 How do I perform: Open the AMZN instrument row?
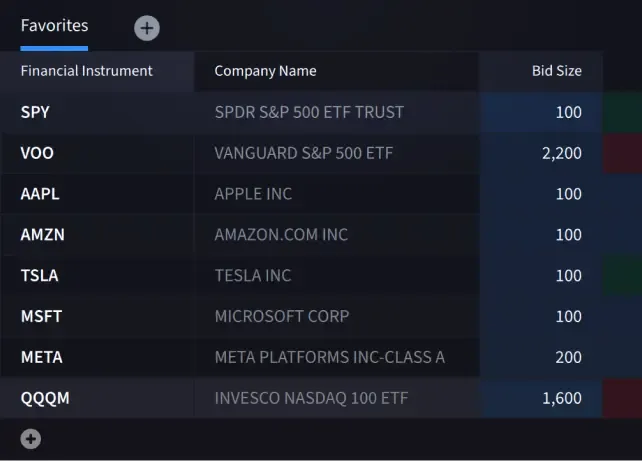click(x=41, y=235)
